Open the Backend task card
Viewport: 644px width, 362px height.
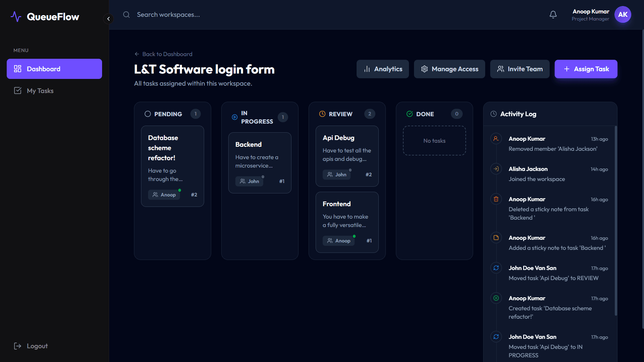tap(260, 163)
